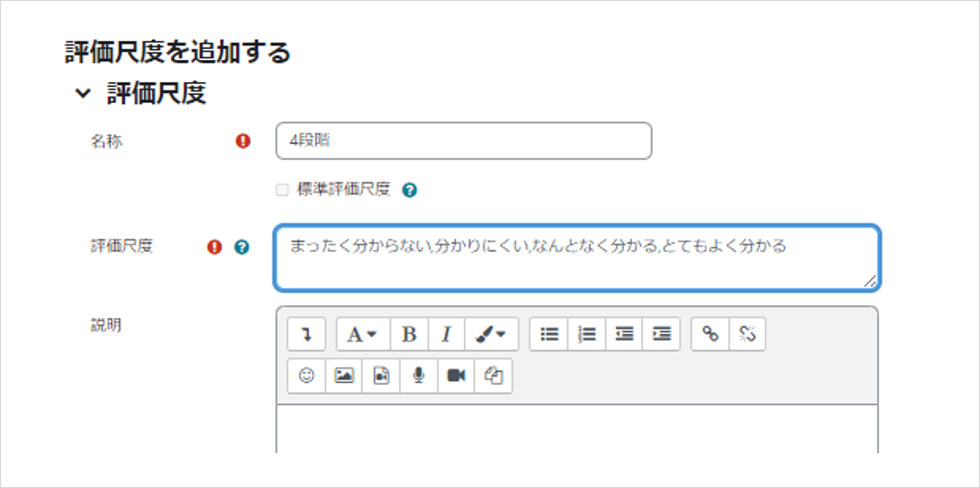Toggle bold formatting

(409, 334)
